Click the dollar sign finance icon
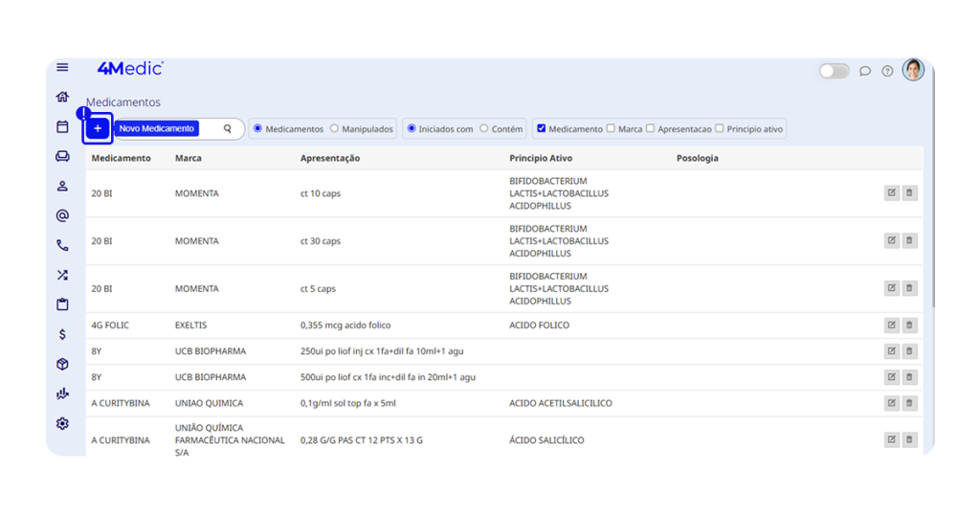980x515 pixels. click(62, 334)
